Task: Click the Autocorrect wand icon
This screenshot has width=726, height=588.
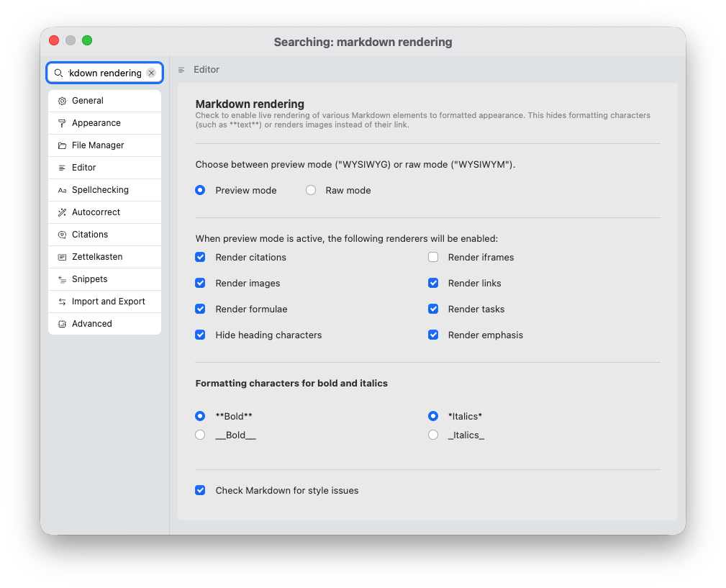Action: [62, 212]
